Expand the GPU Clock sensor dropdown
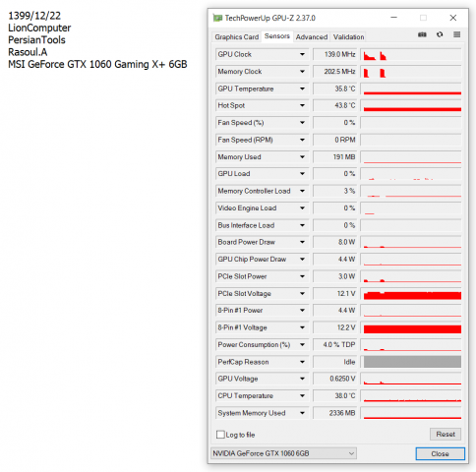 pos(302,54)
